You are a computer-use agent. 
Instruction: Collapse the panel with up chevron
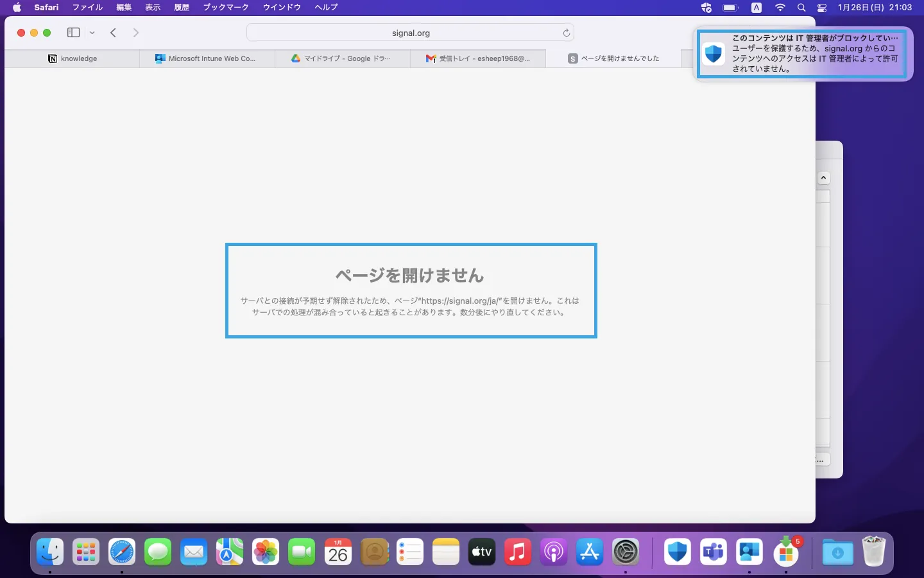pos(824,178)
